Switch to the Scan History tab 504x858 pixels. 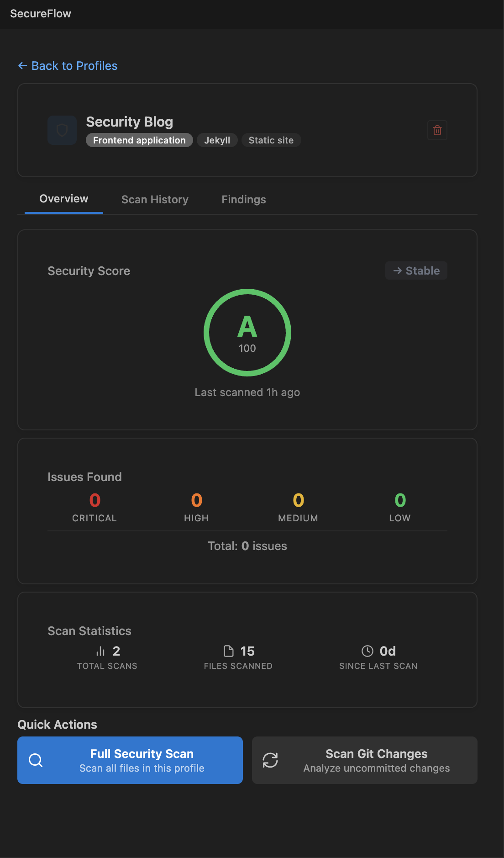(x=155, y=200)
